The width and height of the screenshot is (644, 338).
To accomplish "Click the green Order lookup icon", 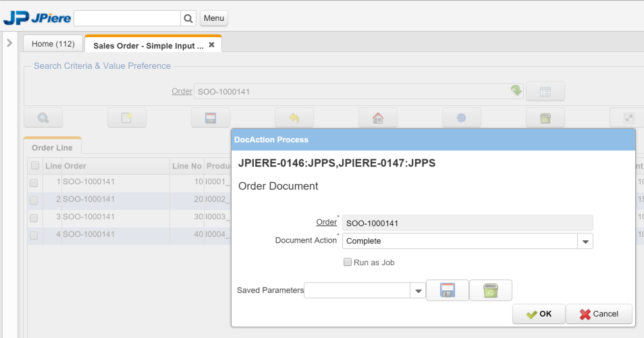I will pyautogui.click(x=516, y=91).
